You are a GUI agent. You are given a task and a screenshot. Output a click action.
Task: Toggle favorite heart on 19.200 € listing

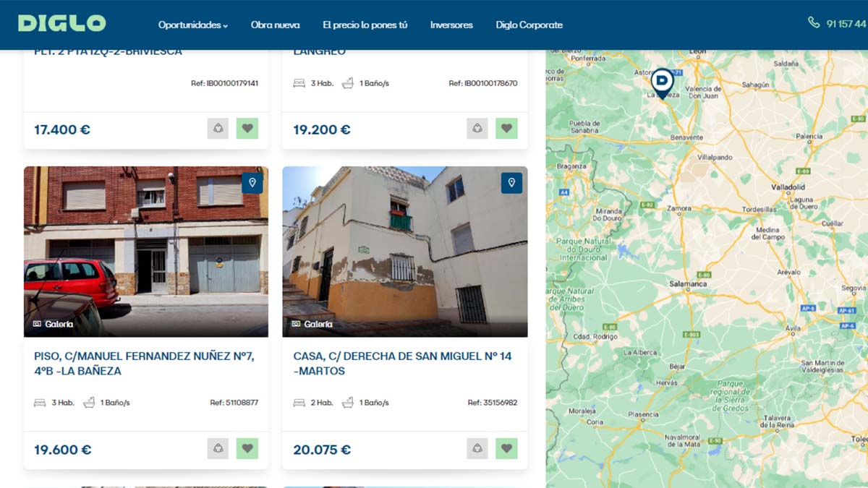(506, 129)
